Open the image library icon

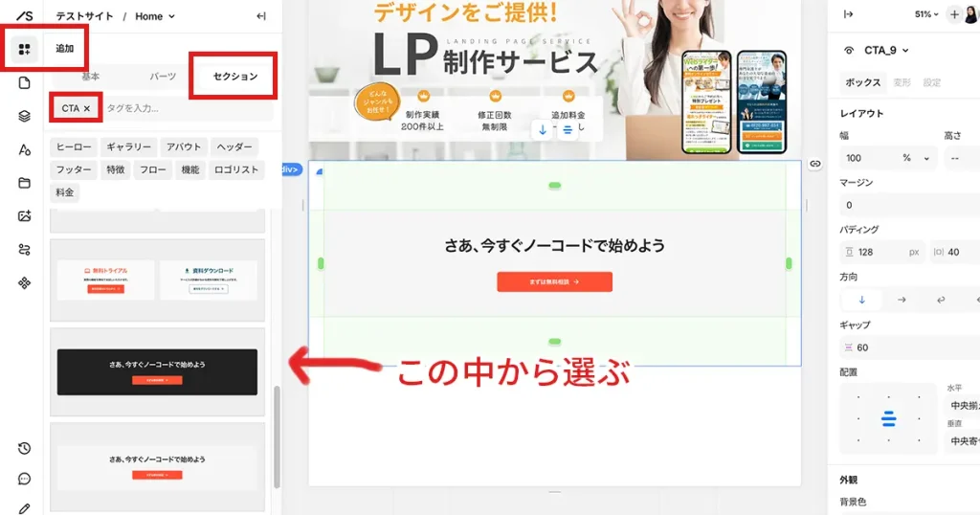pos(24,216)
